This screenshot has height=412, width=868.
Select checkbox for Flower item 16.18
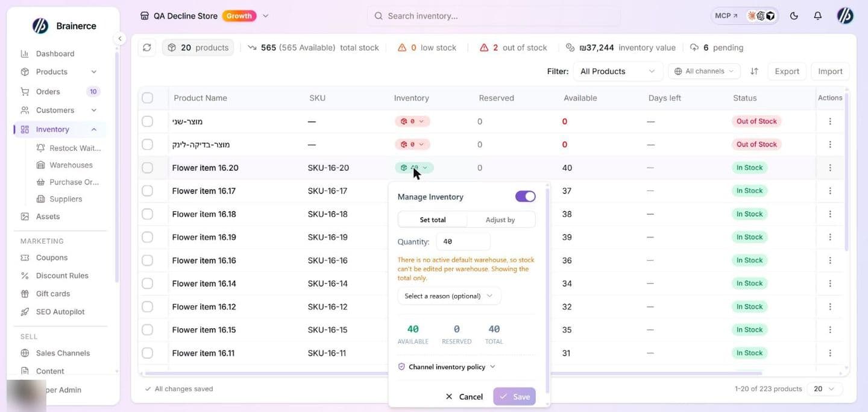[148, 214]
